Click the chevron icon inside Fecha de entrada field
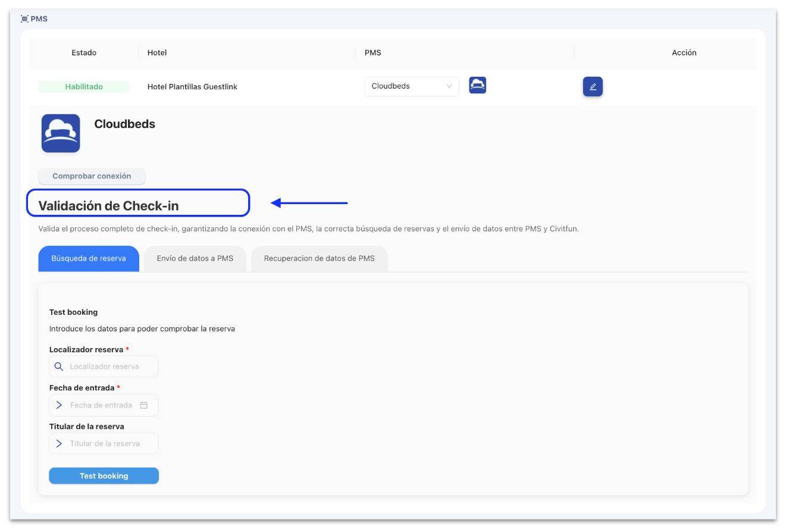Viewport: 789px width, 532px height. click(x=59, y=404)
